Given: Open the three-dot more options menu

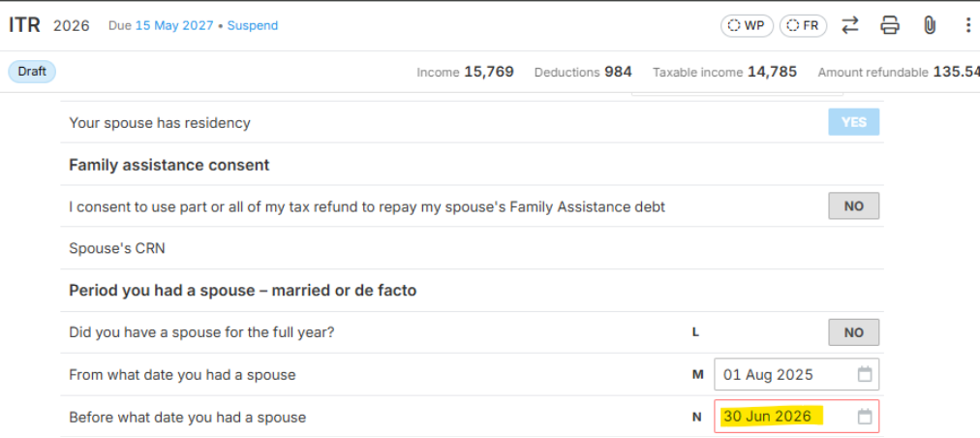Looking at the screenshot, I should coord(968,25).
